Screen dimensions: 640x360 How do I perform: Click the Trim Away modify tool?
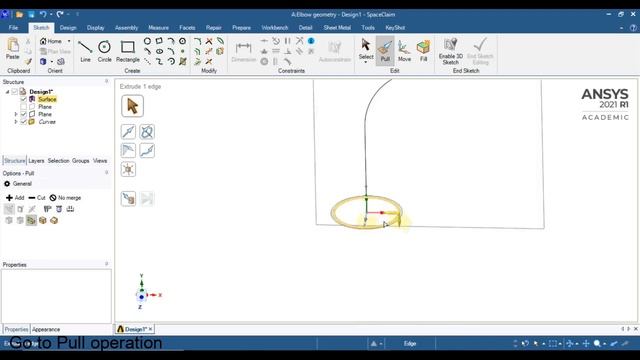pyautogui.click(x=209, y=41)
